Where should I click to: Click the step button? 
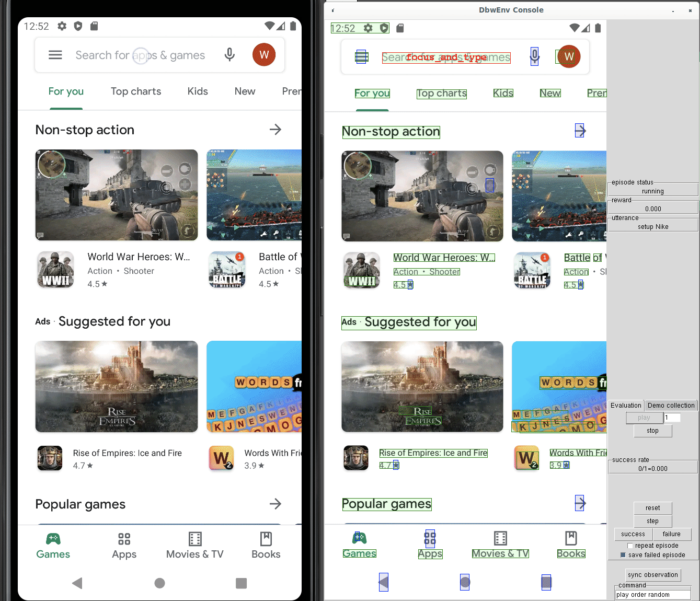click(x=652, y=521)
